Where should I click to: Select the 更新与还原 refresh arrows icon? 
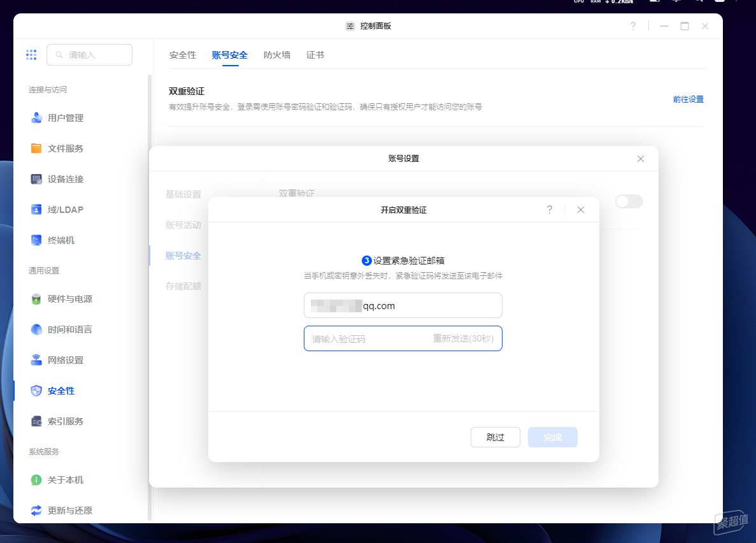pos(36,510)
